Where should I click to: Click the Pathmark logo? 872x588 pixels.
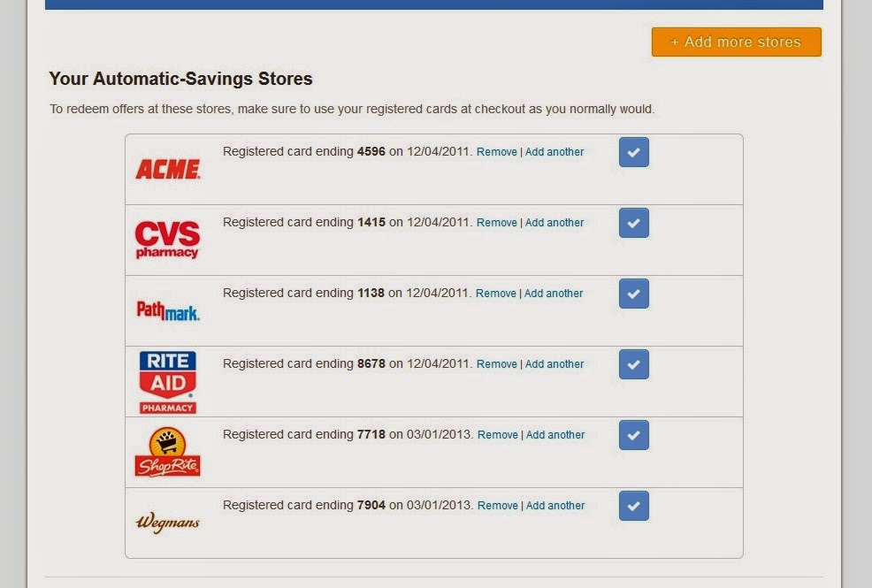168,310
